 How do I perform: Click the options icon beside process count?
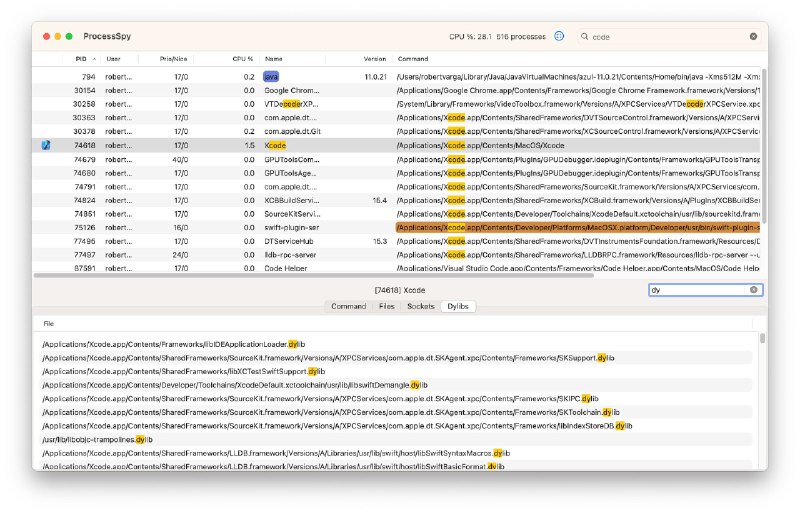559,36
